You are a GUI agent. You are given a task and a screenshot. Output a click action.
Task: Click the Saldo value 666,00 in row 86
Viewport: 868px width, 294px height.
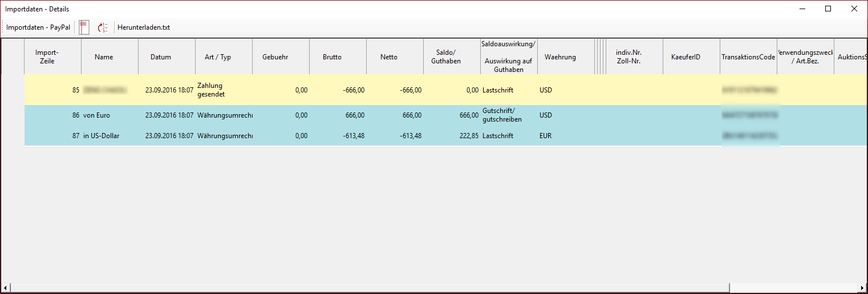tap(452, 115)
